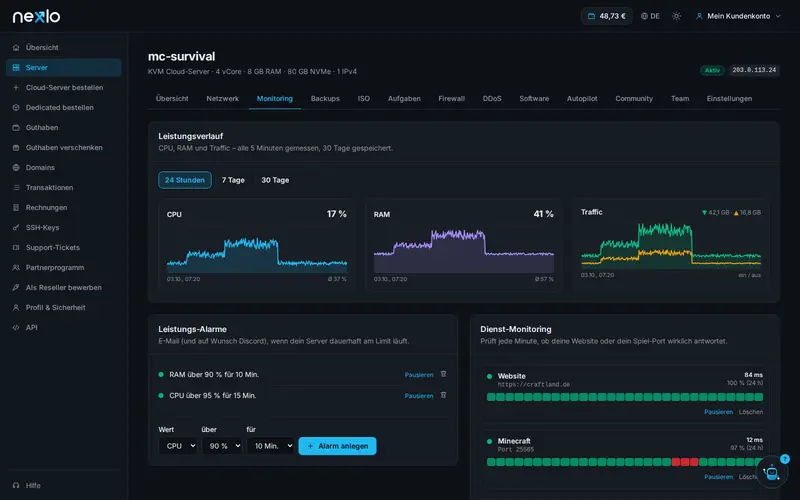Click the user icon beside Mein Kundenkonto
800x500 pixels.
click(x=699, y=16)
